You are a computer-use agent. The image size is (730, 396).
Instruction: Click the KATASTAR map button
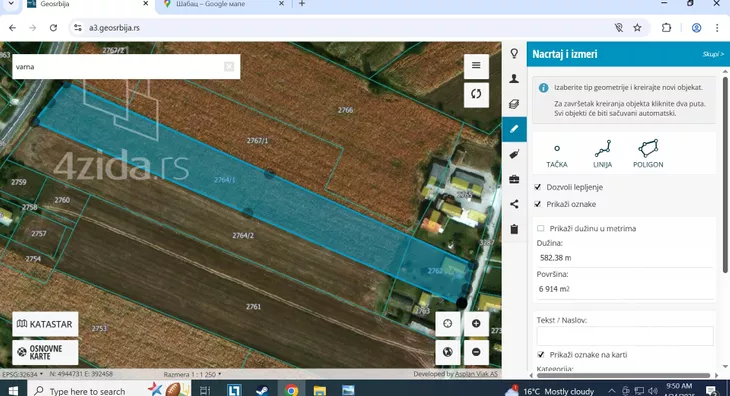(45, 324)
